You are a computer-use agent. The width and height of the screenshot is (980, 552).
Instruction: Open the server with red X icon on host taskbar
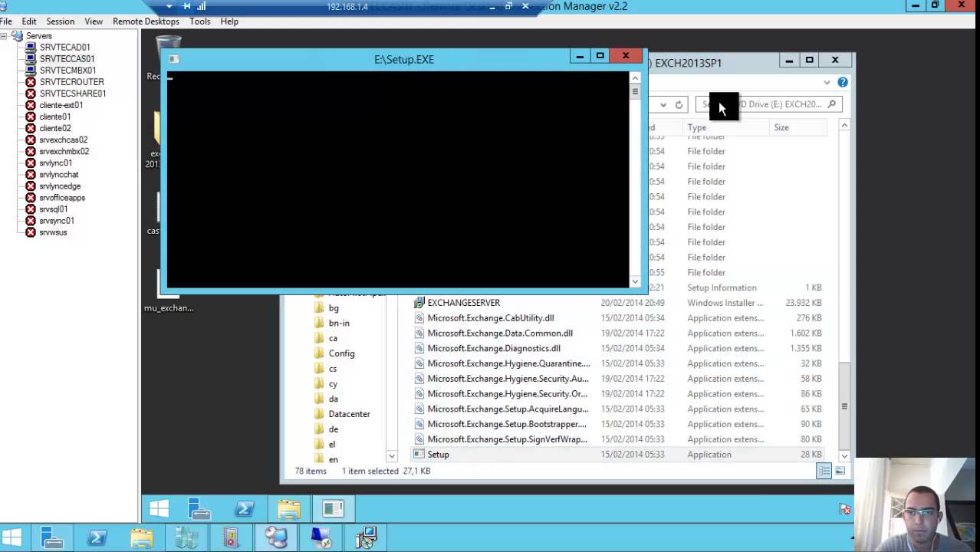[231, 537]
